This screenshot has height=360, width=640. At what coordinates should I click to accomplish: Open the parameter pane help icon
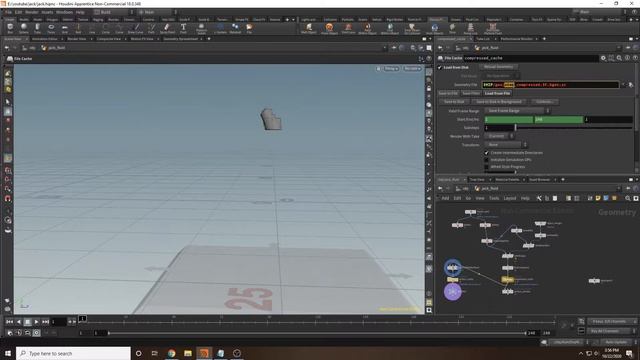[635, 58]
